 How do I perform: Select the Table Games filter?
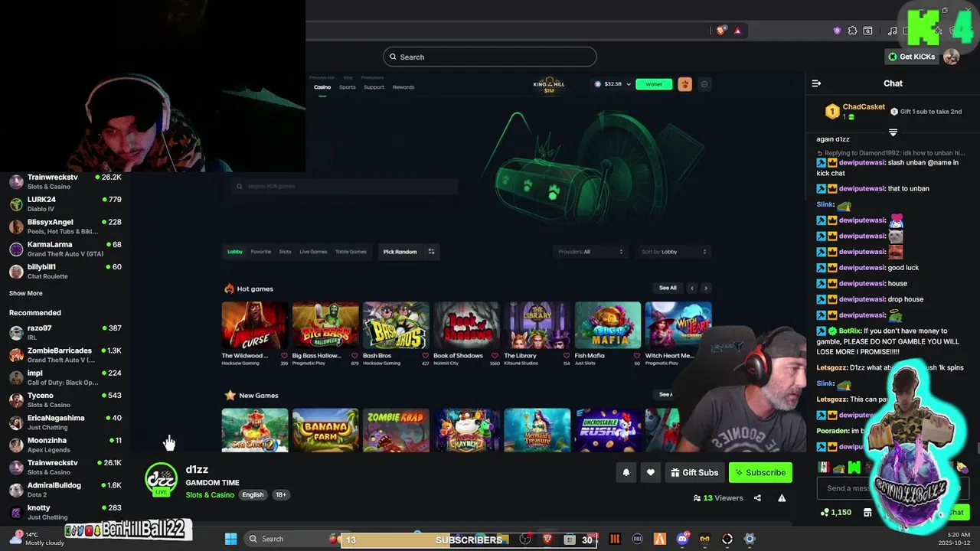351,252
